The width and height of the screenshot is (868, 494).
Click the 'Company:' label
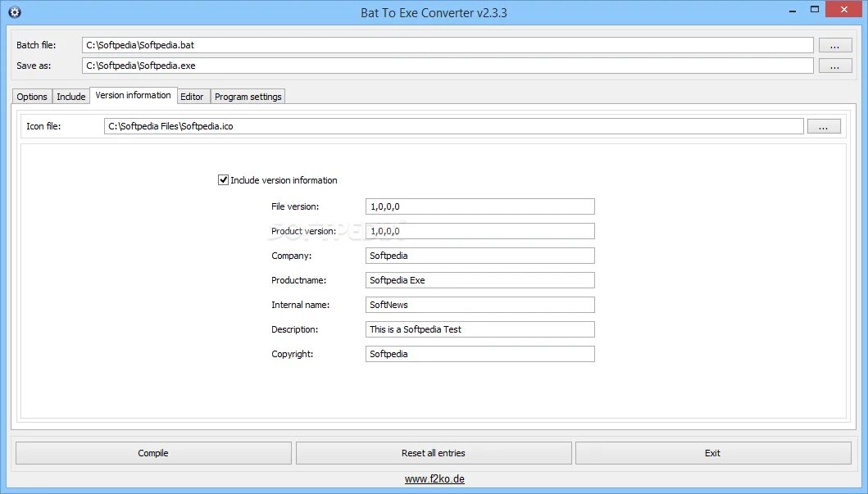(291, 256)
